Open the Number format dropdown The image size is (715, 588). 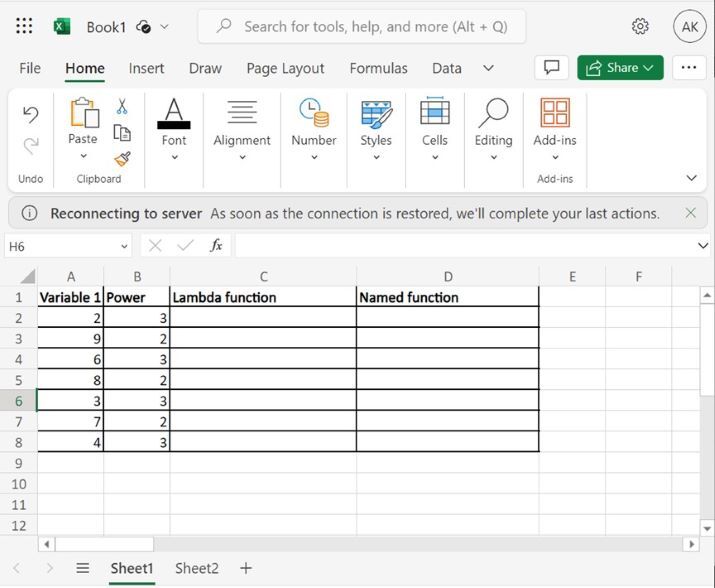click(314, 125)
